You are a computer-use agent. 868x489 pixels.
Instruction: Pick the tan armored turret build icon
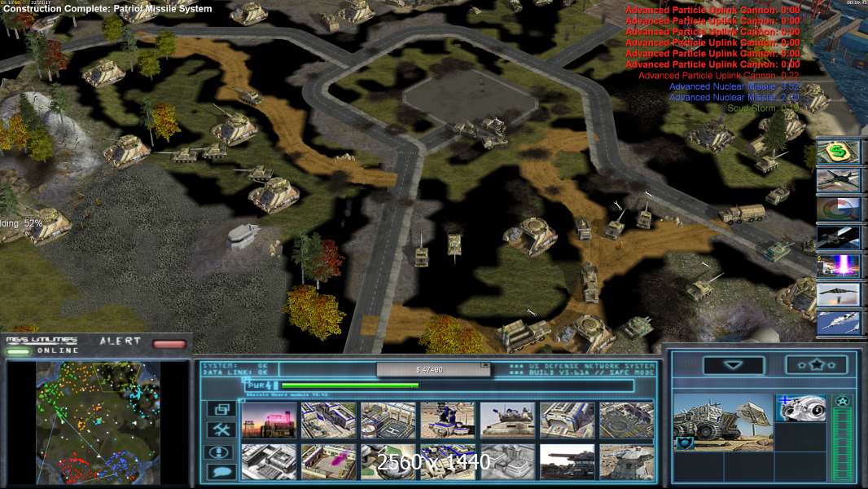(507, 421)
